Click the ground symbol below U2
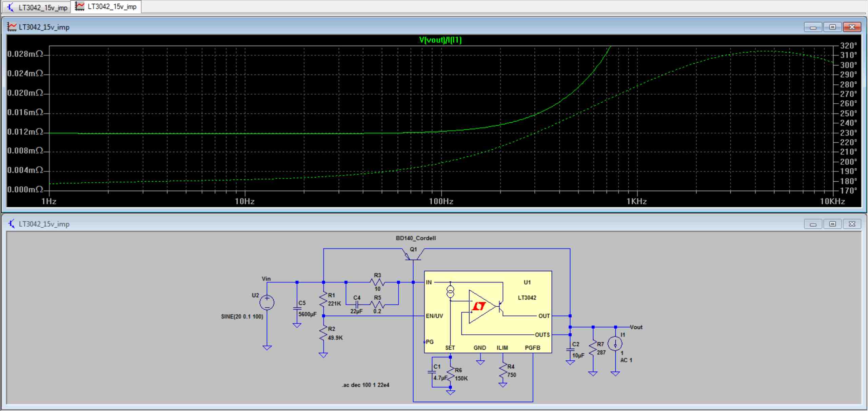The height and width of the screenshot is (411, 868). pyautogui.click(x=267, y=348)
